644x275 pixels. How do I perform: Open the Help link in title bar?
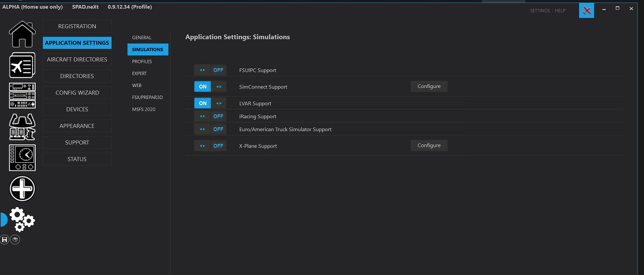point(560,11)
